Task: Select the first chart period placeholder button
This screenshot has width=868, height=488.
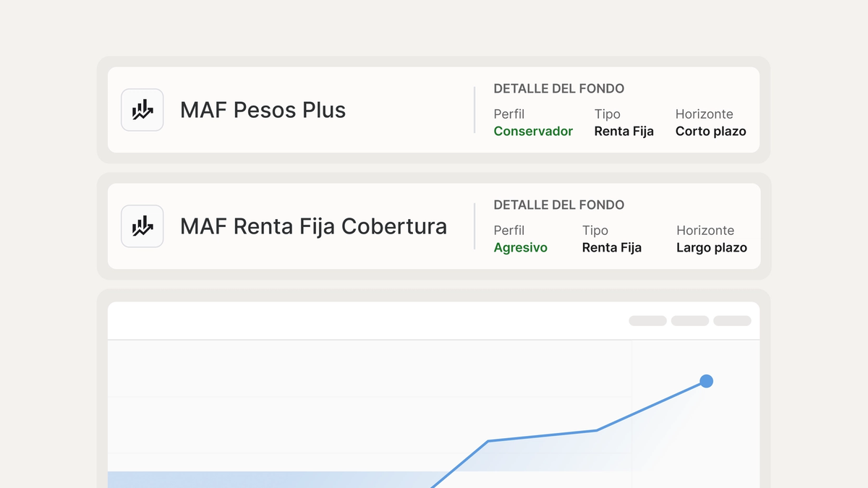Action: coord(647,321)
